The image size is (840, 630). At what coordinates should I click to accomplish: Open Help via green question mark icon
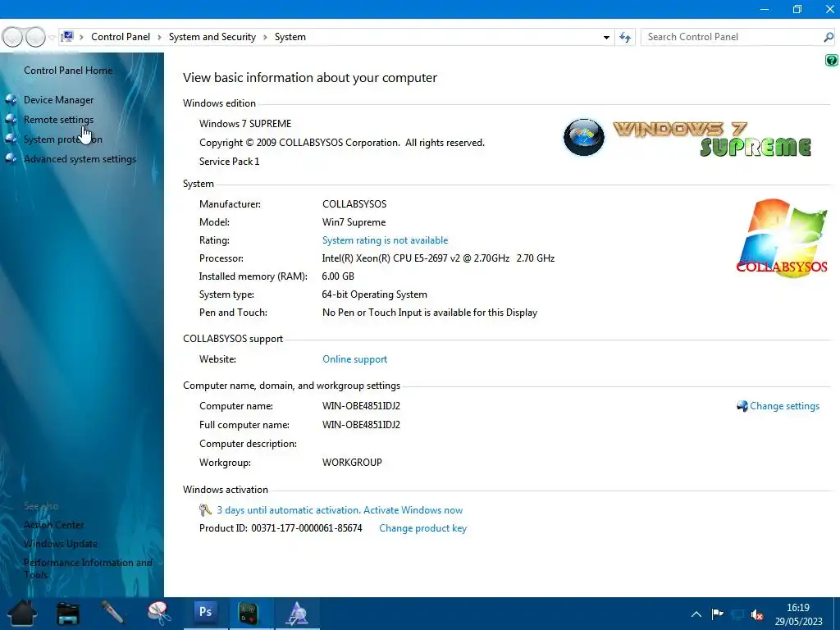click(832, 60)
